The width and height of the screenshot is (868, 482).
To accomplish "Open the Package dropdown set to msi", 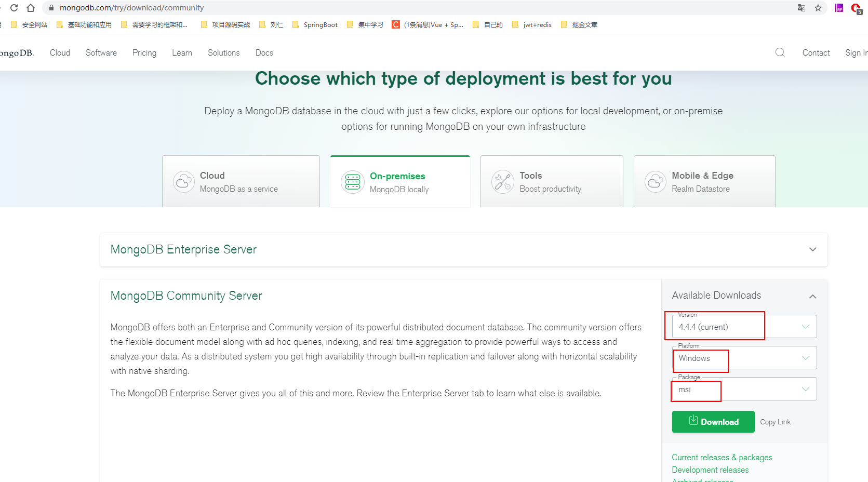I will tap(744, 389).
